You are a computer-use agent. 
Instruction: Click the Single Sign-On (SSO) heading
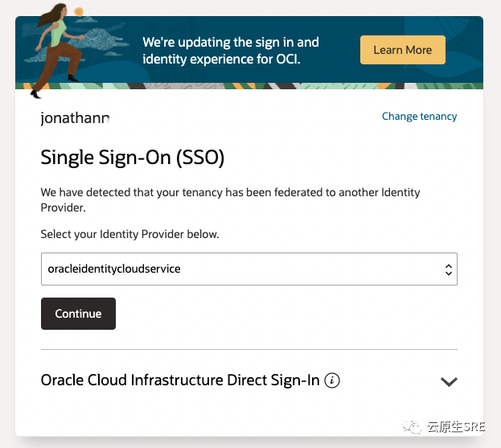pos(132,157)
